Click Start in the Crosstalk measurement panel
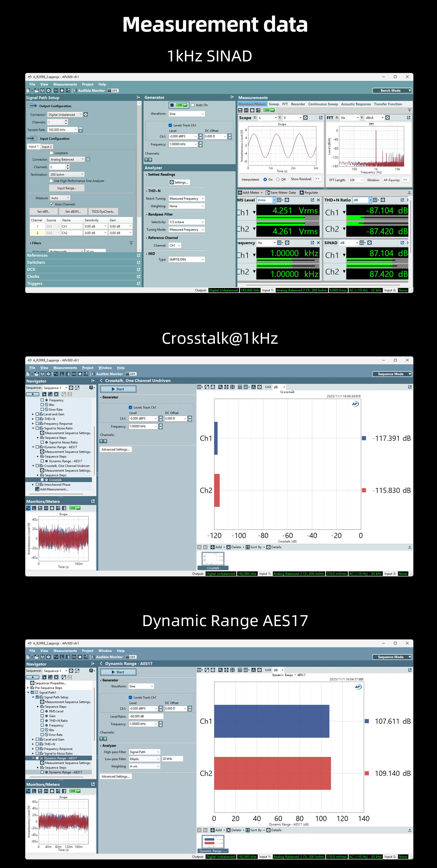437x868 pixels. pos(118,389)
